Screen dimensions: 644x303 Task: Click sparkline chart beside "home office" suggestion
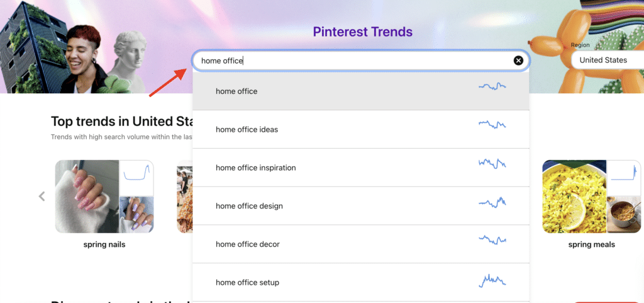[492, 86]
